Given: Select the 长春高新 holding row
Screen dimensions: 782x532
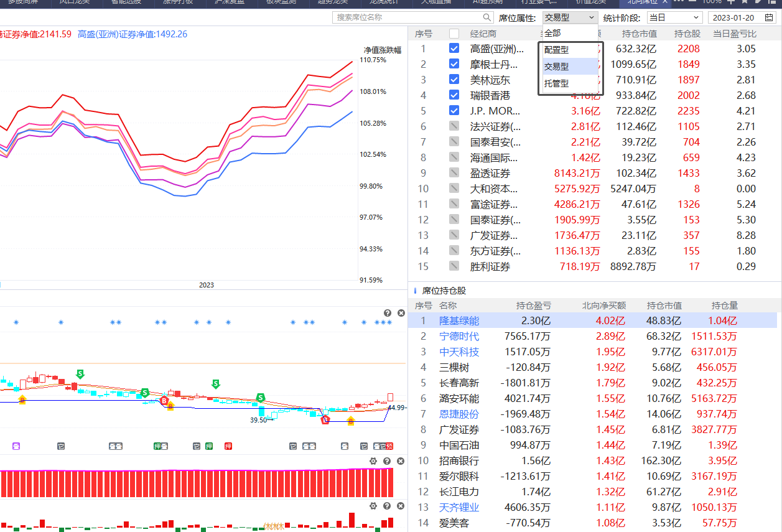Looking at the screenshot, I should [x=592, y=383].
